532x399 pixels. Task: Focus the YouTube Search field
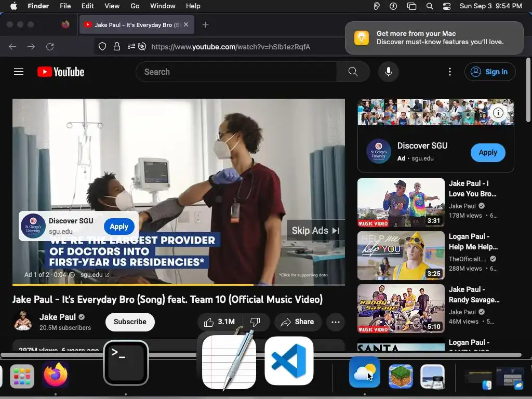(x=236, y=72)
